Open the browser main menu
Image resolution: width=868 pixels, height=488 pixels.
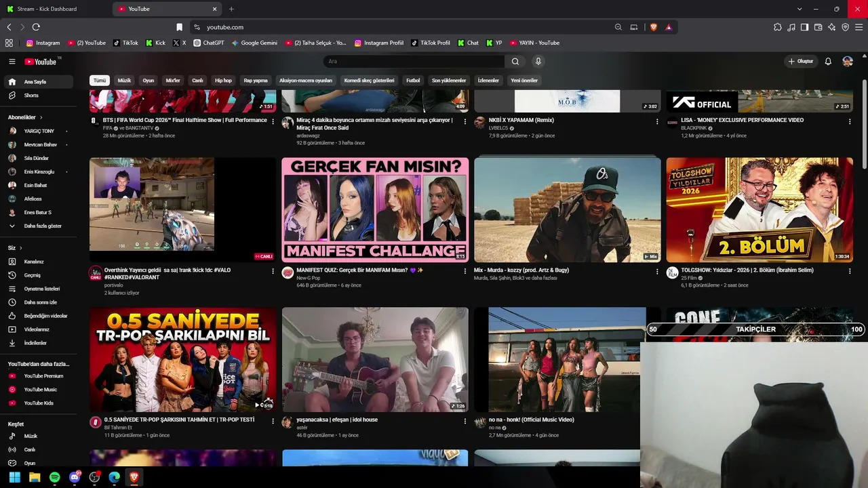tap(859, 27)
